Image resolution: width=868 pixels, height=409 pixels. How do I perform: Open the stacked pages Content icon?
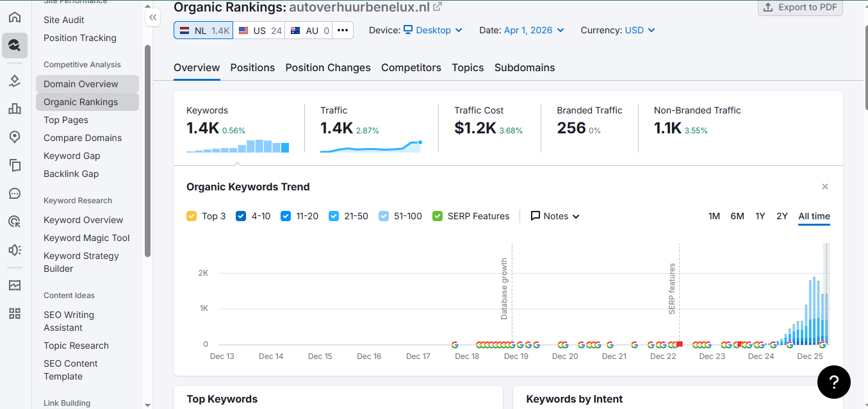pos(14,165)
